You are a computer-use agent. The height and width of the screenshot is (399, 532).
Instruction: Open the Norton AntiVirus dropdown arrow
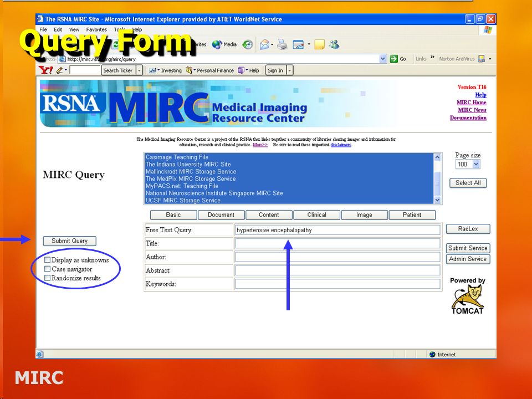coord(489,59)
